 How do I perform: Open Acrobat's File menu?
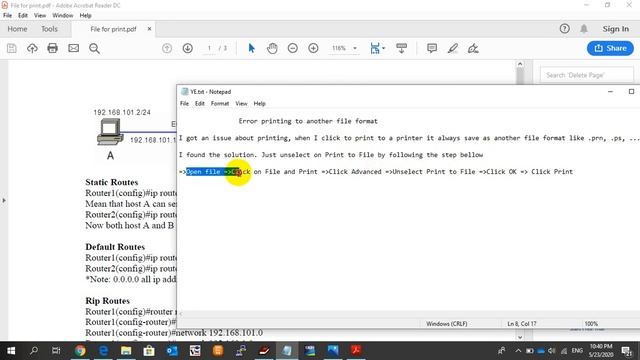coord(8,16)
